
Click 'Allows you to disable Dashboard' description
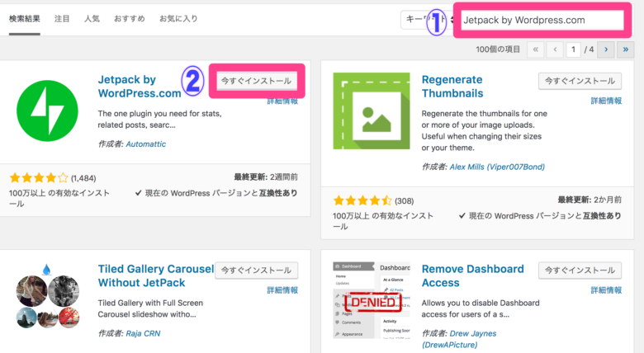point(481,308)
